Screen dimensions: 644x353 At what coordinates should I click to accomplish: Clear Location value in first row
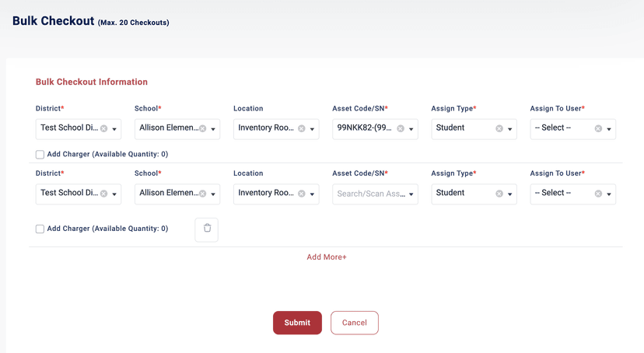click(x=301, y=128)
